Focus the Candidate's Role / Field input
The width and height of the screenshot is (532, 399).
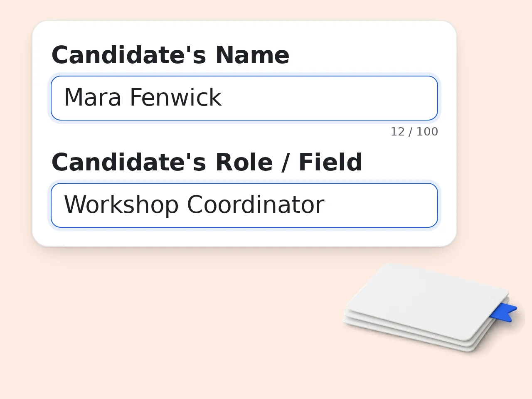pyautogui.click(x=244, y=205)
